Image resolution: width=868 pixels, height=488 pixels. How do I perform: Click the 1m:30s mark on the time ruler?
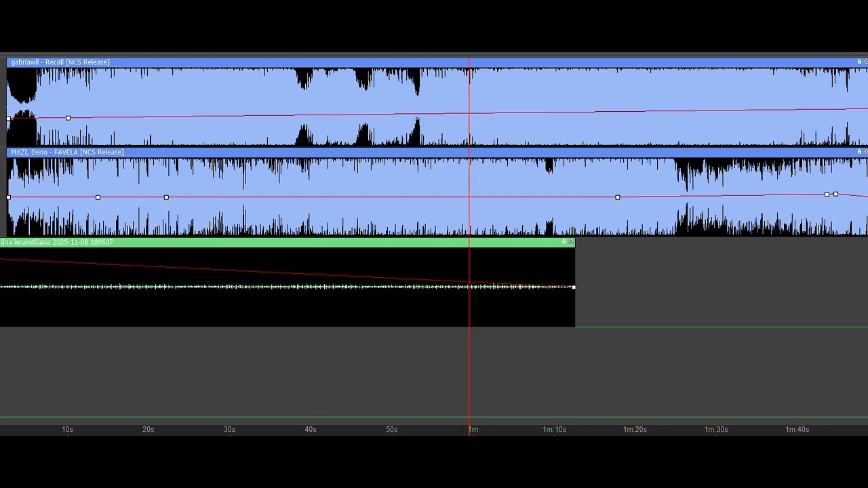pos(716,429)
